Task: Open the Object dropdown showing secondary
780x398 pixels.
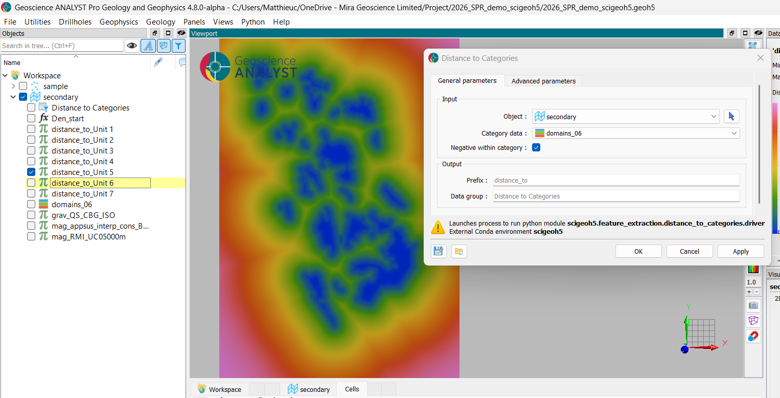Action: pos(626,117)
